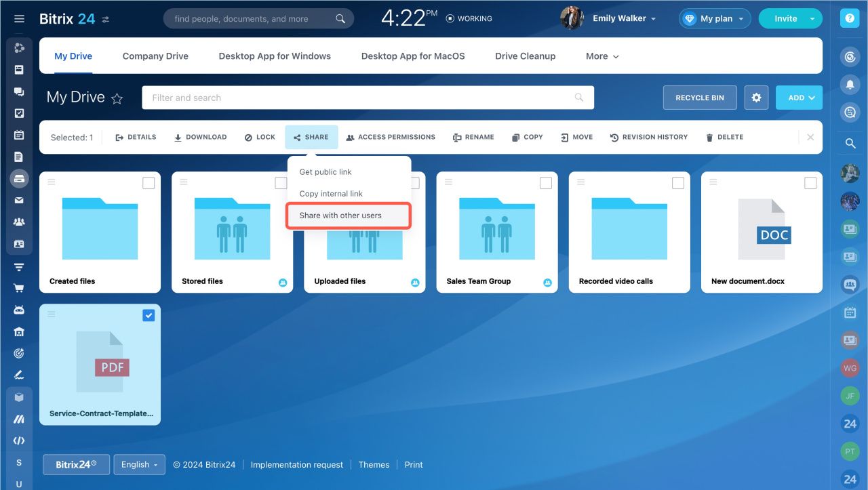Open Drive icon in left sidebar
The height and width of the screenshot is (490, 868).
click(19, 178)
